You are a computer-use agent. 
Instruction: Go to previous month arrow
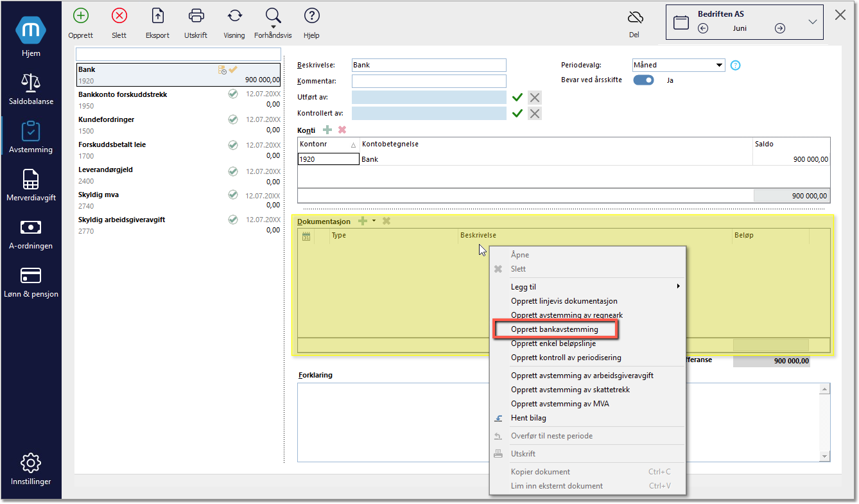coord(703,28)
